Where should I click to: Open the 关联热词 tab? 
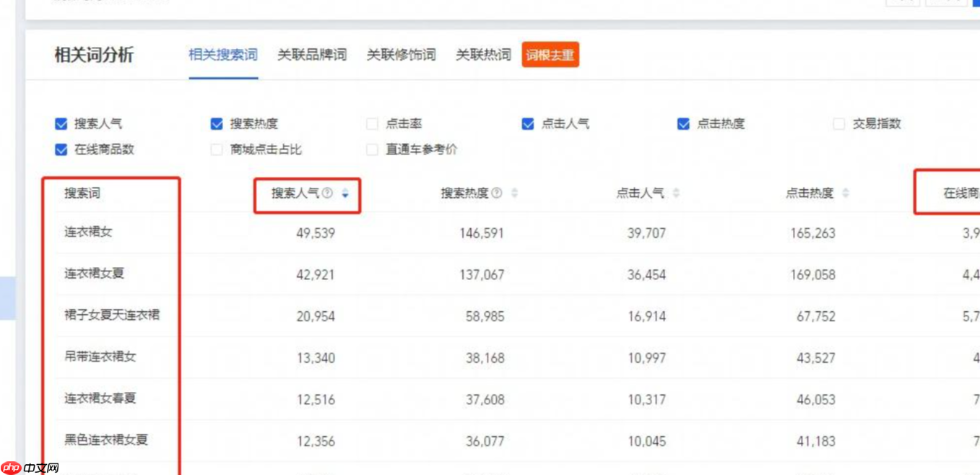pyautogui.click(x=483, y=55)
